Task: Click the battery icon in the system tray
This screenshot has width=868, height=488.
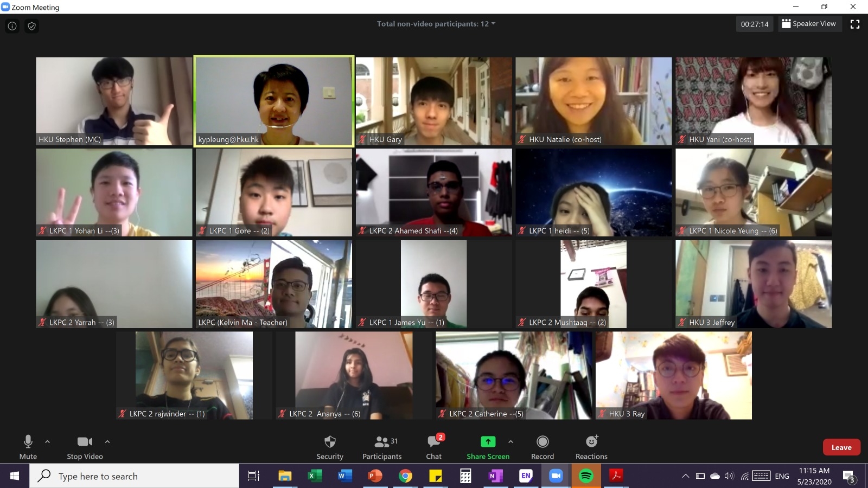Action: tap(700, 476)
